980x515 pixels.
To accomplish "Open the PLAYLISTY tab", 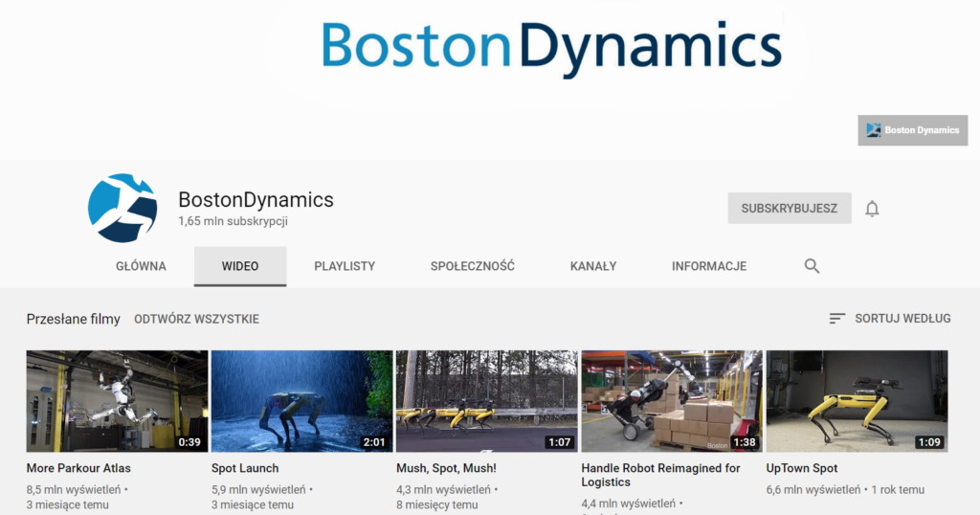I will 345,266.
